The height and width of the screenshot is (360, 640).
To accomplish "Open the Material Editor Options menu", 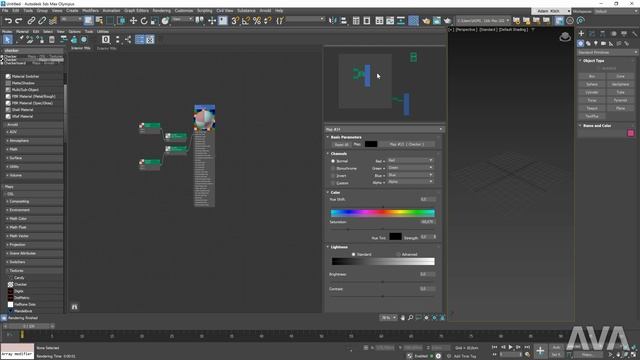I will pos(75,31).
